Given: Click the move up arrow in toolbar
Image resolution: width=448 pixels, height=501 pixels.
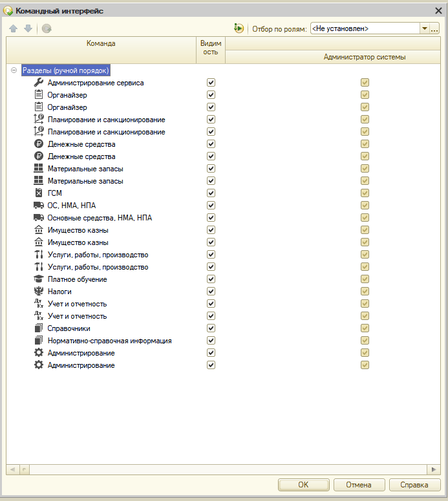Looking at the screenshot, I should pos(14,28).
